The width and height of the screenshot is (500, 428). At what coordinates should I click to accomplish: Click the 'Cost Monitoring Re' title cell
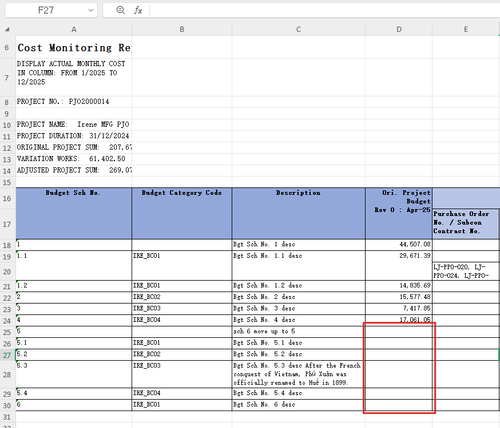tap(74, 48)
